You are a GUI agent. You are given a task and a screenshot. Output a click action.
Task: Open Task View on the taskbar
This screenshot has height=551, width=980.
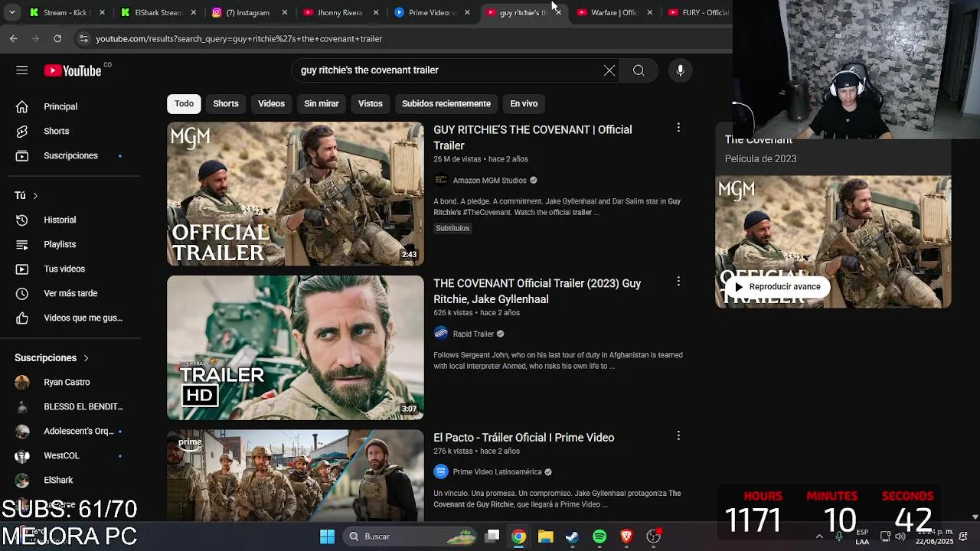tap(492, 536)
